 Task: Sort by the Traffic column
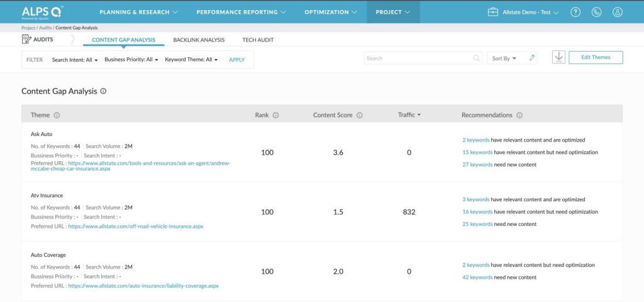point(409,115)
